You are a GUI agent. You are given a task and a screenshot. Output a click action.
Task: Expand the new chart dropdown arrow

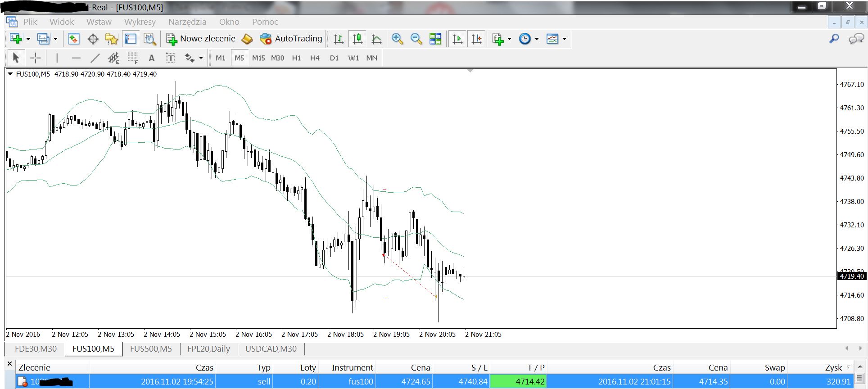pyautogui.click(x=27, y=39)
